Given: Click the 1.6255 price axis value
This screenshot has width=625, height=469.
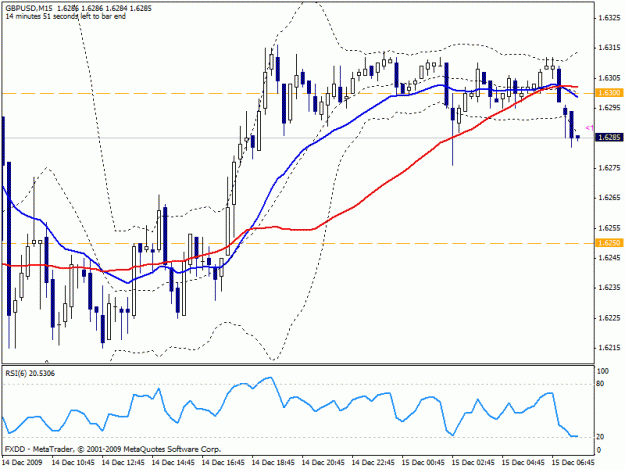Looking at the screenshot, I should coord(610,228).
